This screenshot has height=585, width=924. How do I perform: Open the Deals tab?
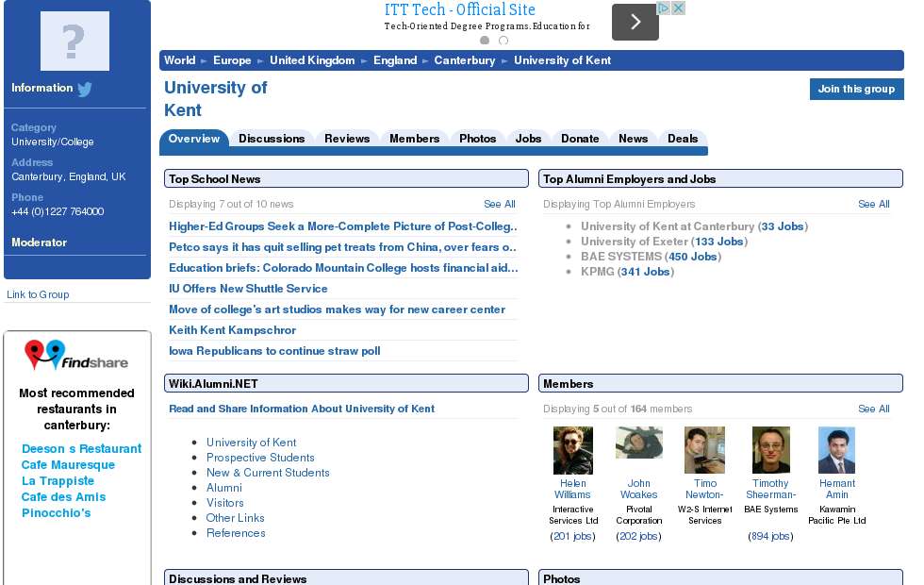pyautogui.click(x=683, y=139)
